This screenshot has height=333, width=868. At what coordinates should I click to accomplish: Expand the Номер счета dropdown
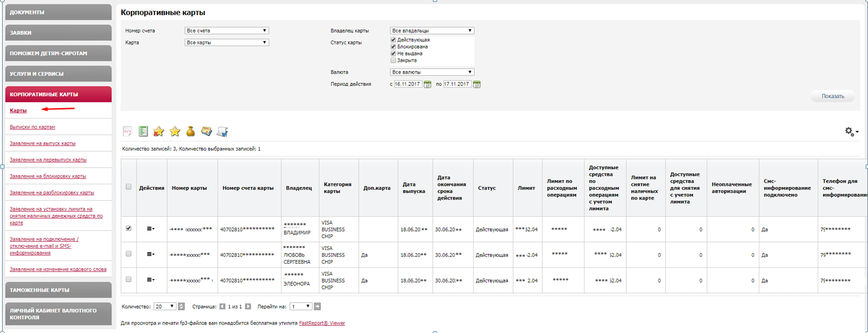[226, 31]
